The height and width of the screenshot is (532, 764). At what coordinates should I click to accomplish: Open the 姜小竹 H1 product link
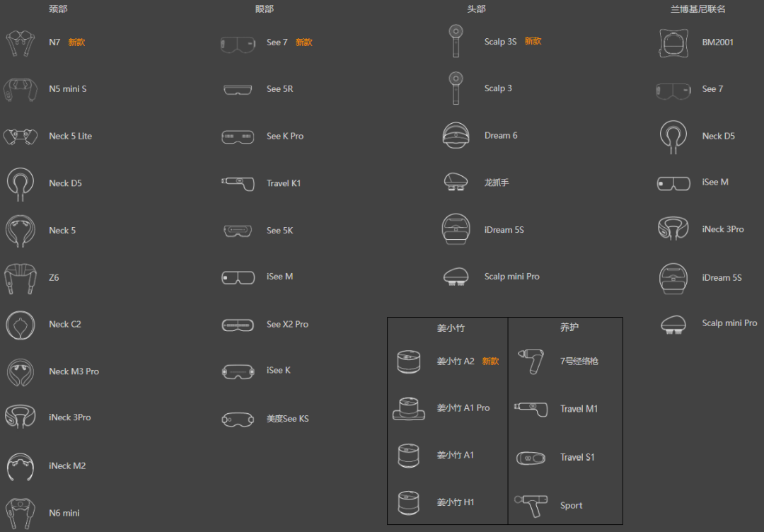click(456, 502)
